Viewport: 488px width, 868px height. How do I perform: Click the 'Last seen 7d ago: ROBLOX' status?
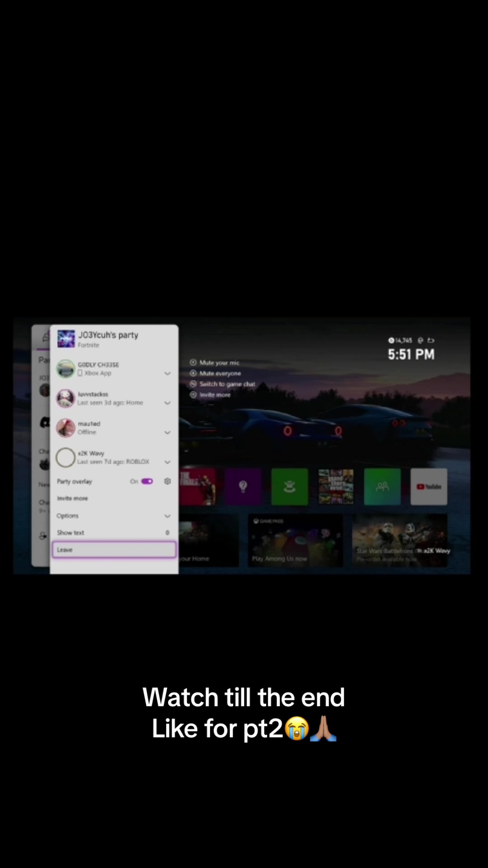pos(113,462)
